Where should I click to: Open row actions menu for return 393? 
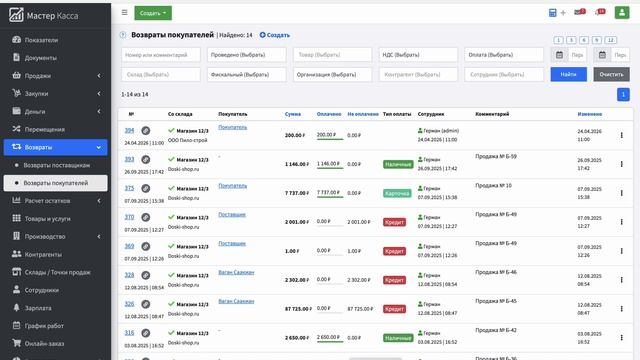click(622, 164)
